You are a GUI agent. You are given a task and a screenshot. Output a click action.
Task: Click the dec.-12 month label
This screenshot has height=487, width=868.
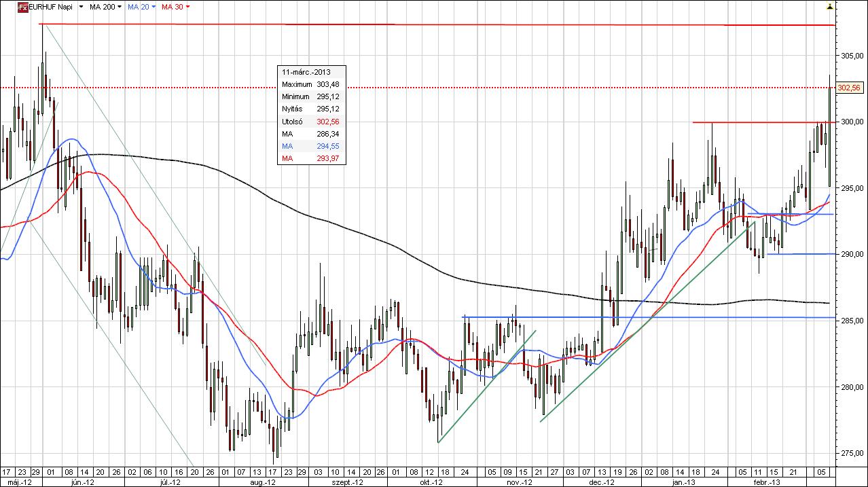(602, 482)
